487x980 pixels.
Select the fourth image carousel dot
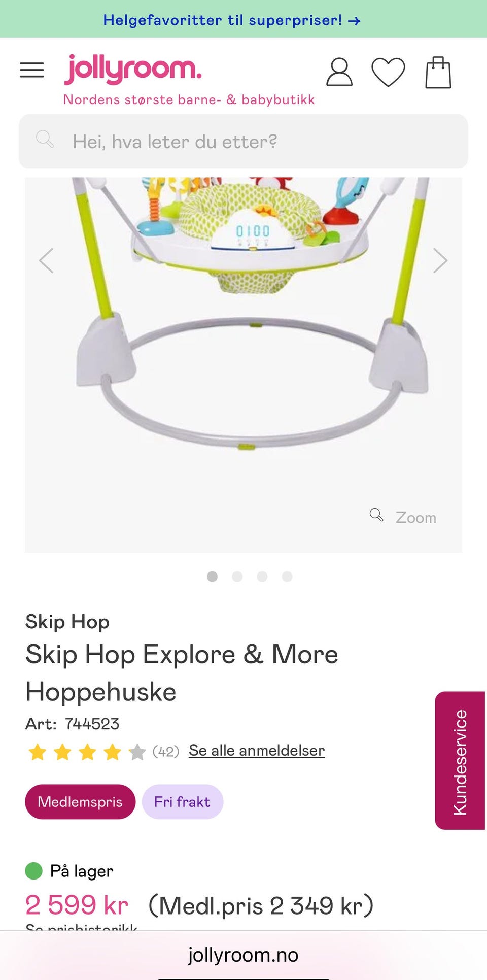pyautogui.click(x=287, y=577)
